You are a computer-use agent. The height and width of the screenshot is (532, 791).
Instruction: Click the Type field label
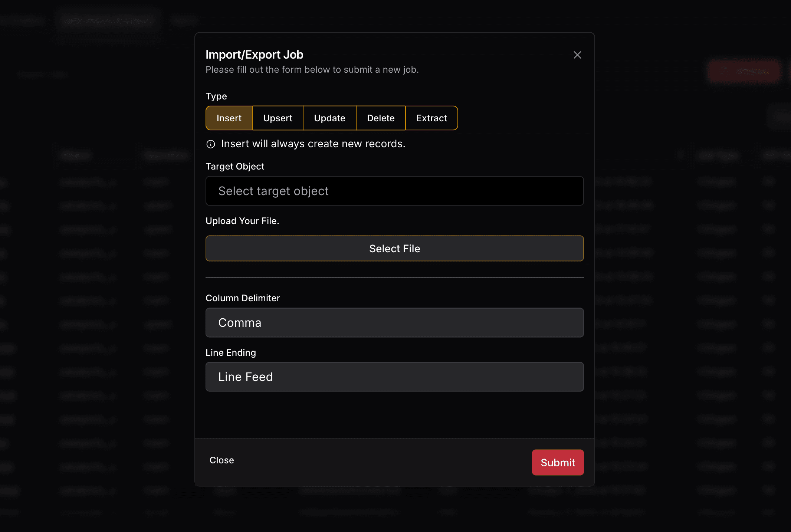tap(216, 96)
